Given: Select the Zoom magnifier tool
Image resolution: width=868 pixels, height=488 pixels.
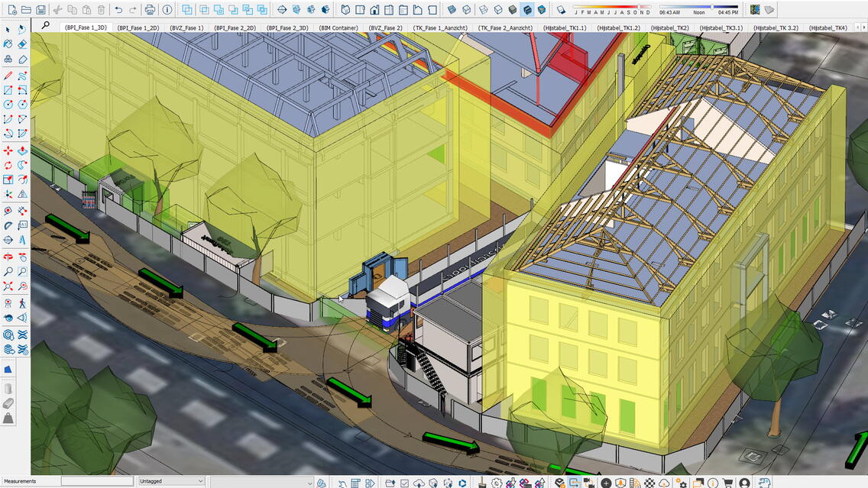Looking at the screenshot, I should point(8,272).
